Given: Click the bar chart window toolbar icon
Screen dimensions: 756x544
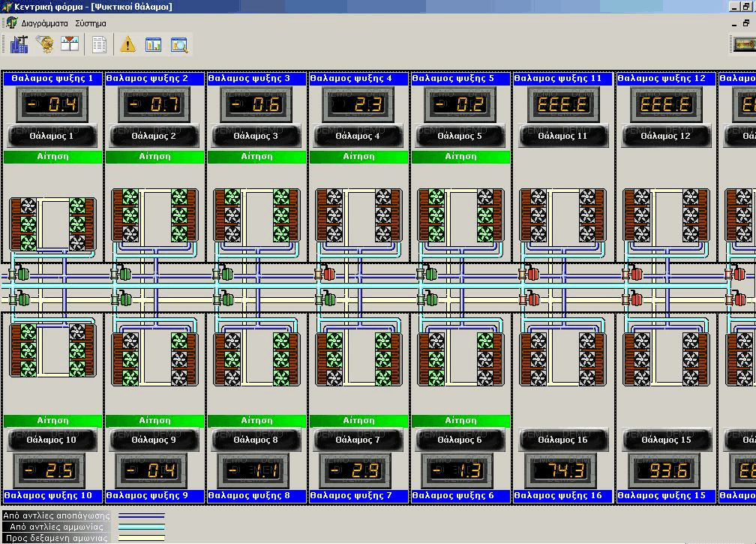Looking at the screenshot, I should (153, 45).
